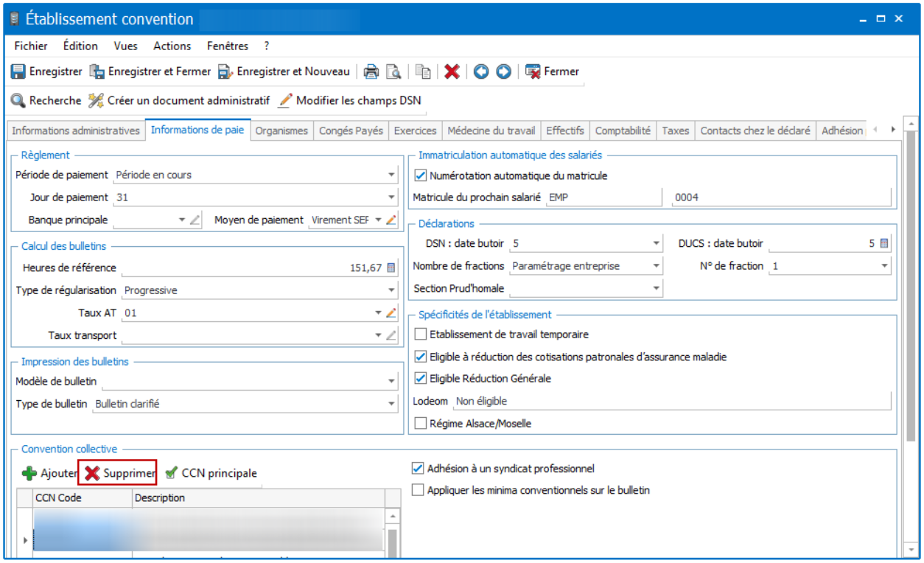Edit Taux AT with pencil icon

click(391, 312)
